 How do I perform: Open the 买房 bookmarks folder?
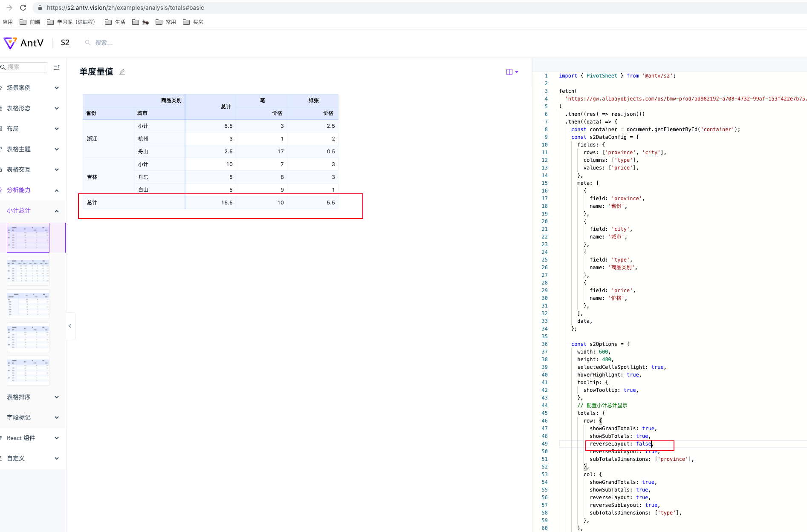[x=193, y=22]
